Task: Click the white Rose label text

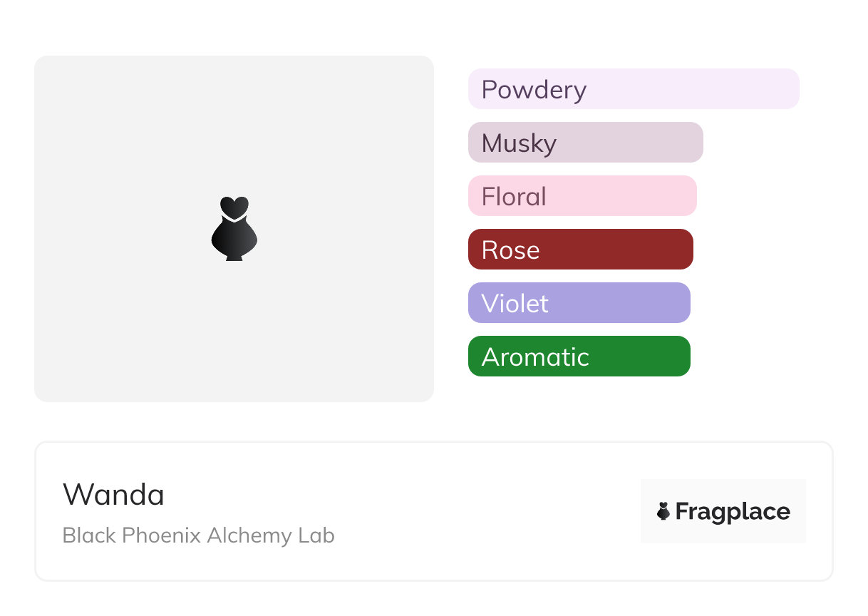Action: (x=510, y=250)
